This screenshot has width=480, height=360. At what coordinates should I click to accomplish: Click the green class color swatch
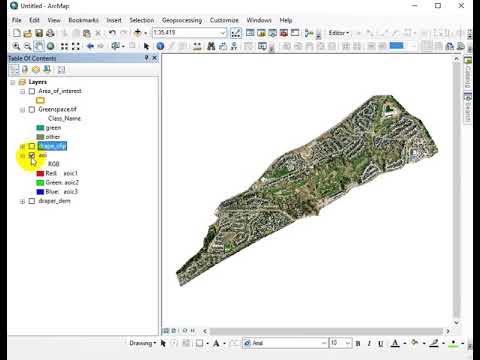pyautogui.click(x=40, y=128)
